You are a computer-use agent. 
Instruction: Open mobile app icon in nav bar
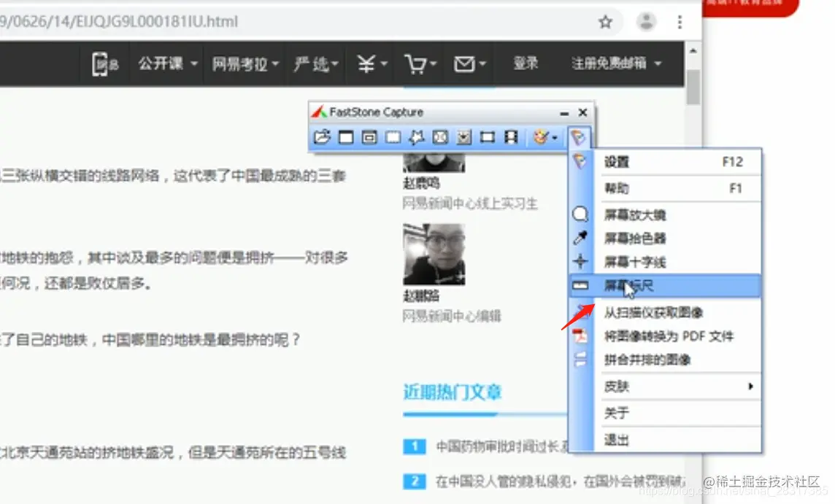click(x=105, y=64)
